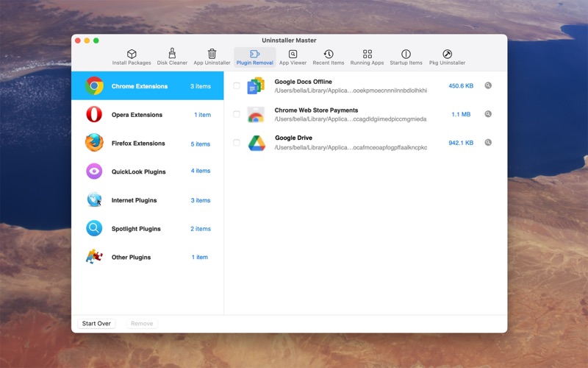Click the Other Plugins puzzle icon

[x=94, y=257]
